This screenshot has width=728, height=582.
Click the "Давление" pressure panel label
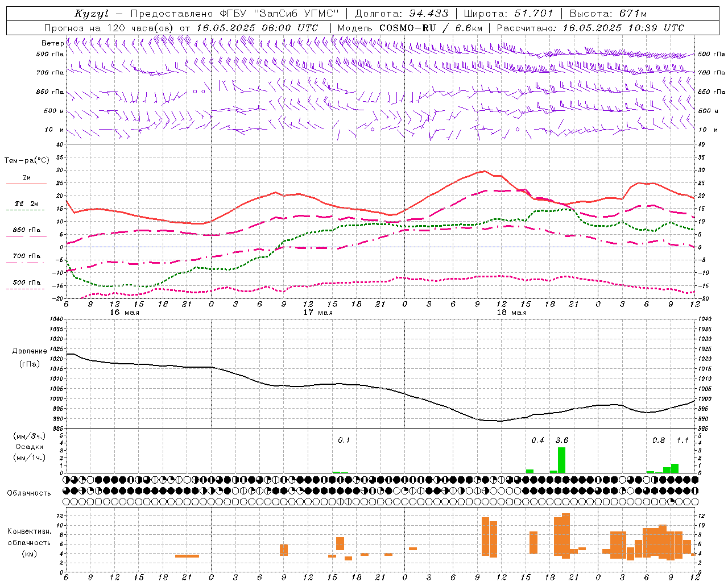tap(30, 351)
